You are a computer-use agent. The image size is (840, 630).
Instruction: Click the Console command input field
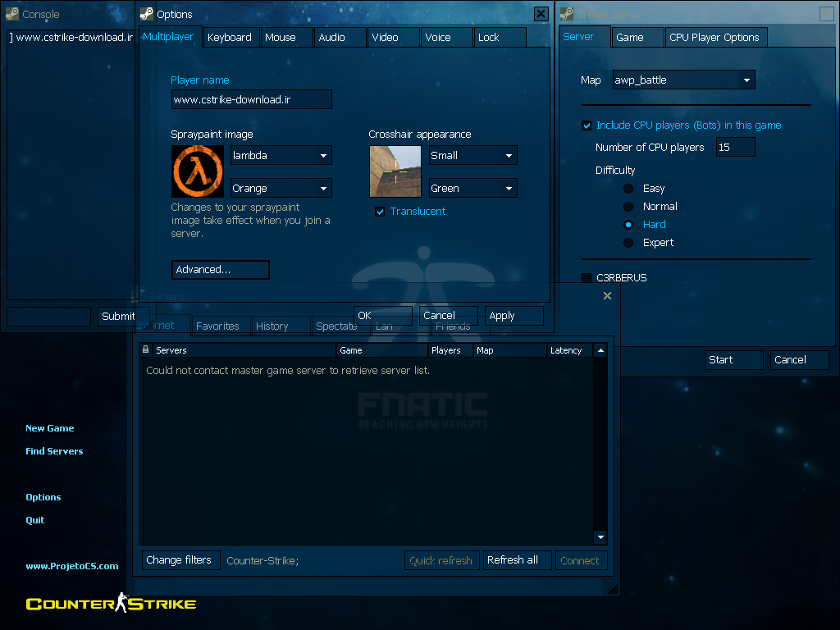[x=48, y=317]
